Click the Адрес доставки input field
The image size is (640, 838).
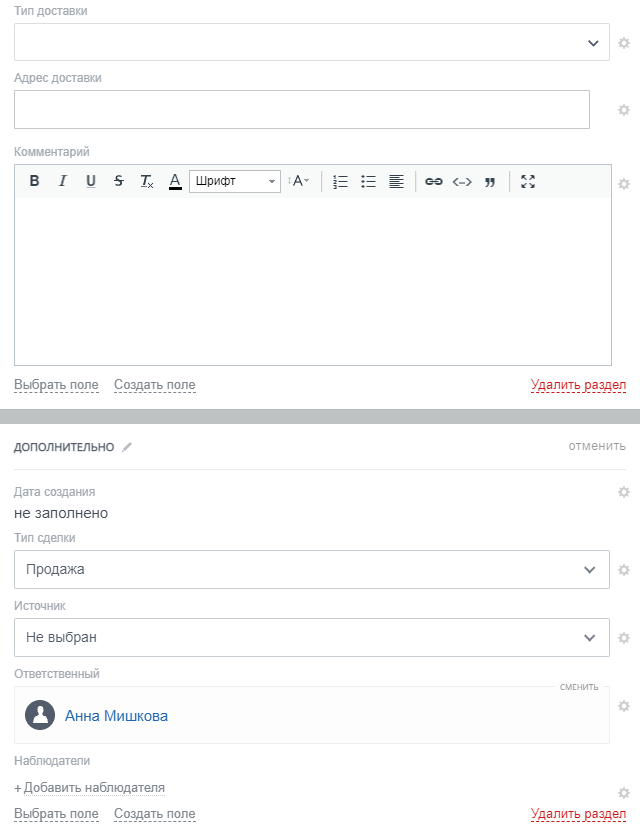coord(301,109)
